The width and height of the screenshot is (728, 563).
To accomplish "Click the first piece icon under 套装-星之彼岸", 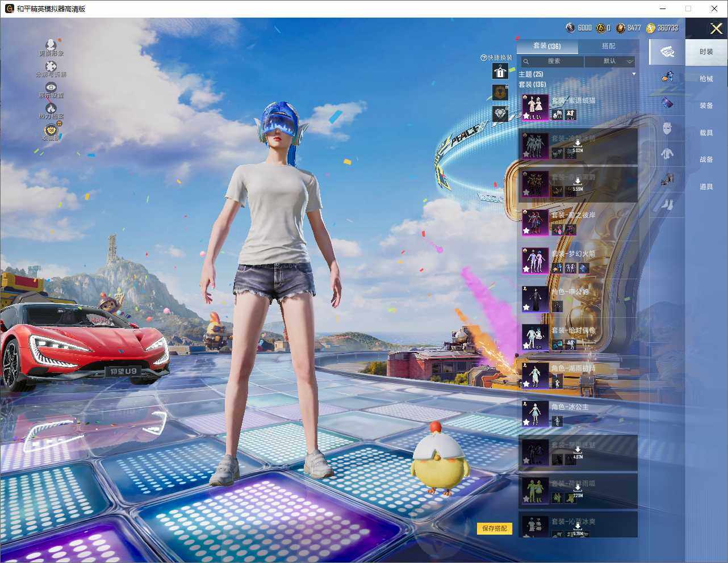I will (x=557, y=230).
